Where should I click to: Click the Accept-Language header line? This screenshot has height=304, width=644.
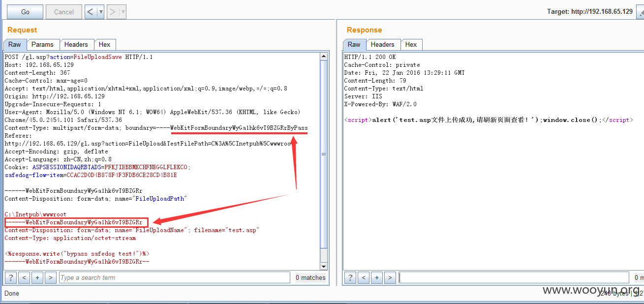(58, 159)
